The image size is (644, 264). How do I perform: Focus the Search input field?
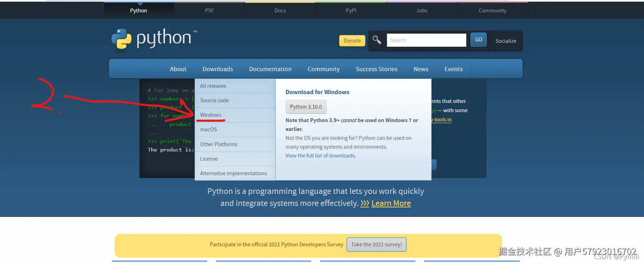click(426, 40)
